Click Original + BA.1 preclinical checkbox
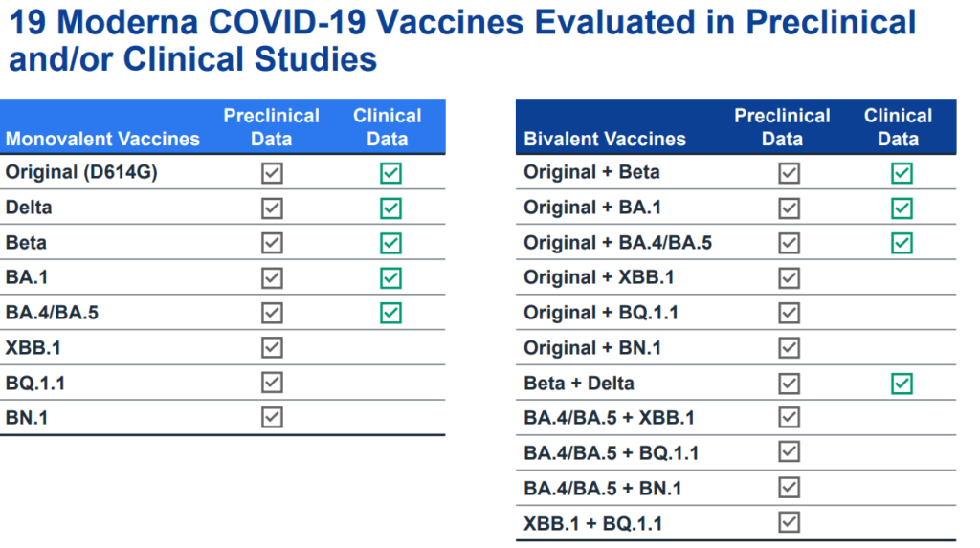 [x=789, y=208]
